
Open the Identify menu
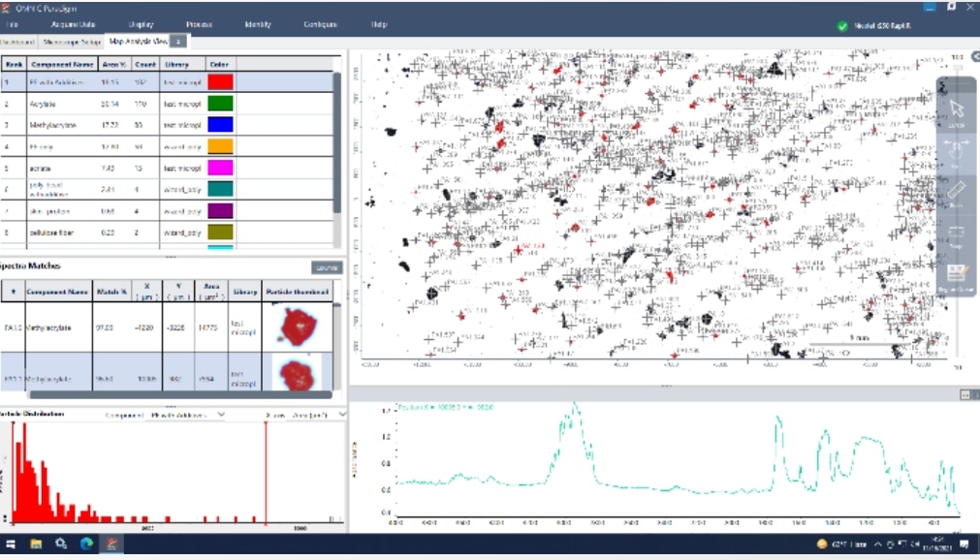tap(258, 23)
